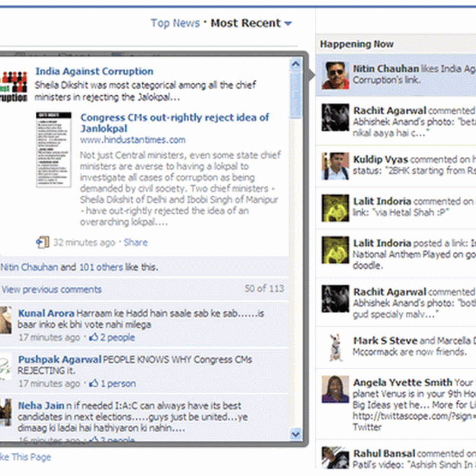Click thumbs-up icon showing 1 person

[93, 383]
